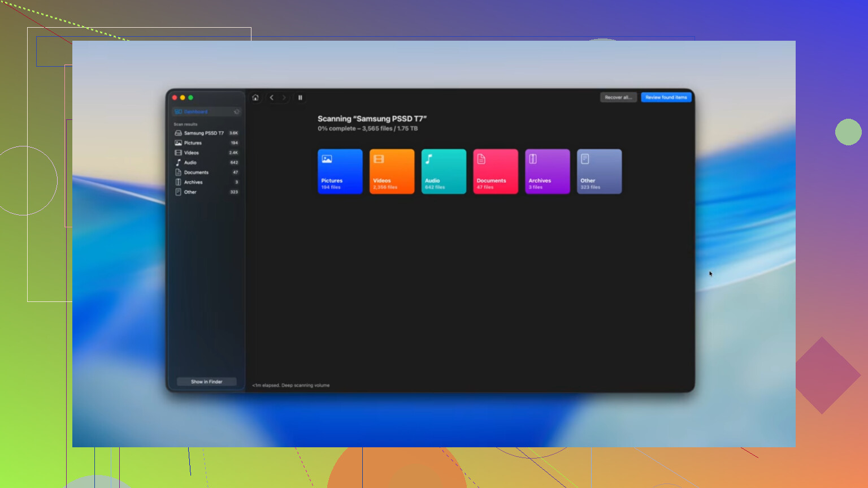
Task: Select Dashboard in the sidebar
Action: [196, 112]
